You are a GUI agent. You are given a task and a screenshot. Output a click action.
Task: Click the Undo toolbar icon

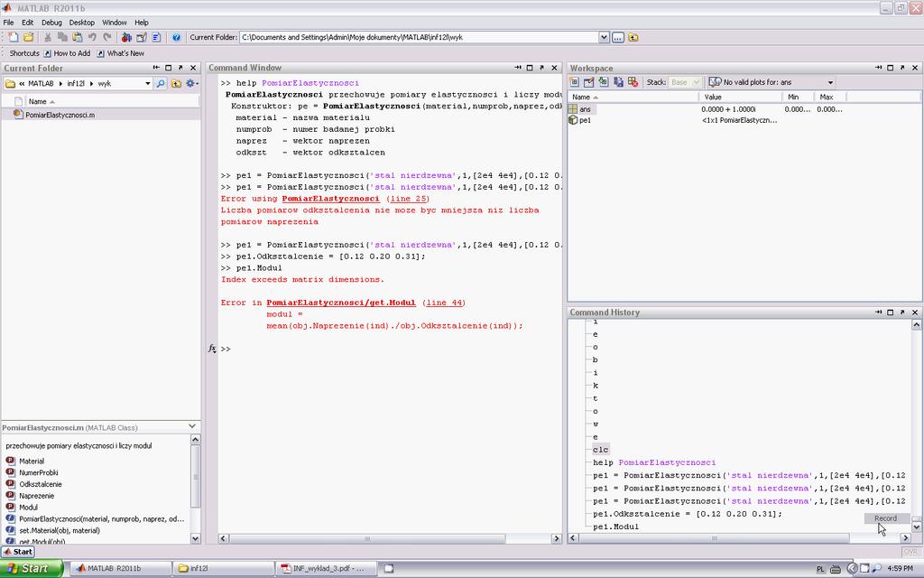(92, 37)
